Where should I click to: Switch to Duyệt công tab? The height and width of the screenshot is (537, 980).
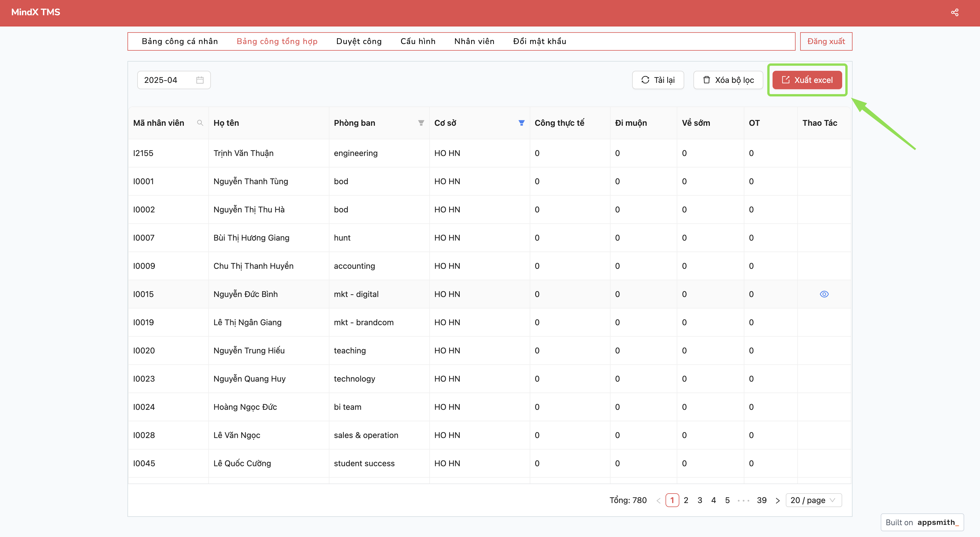[359, 41]
